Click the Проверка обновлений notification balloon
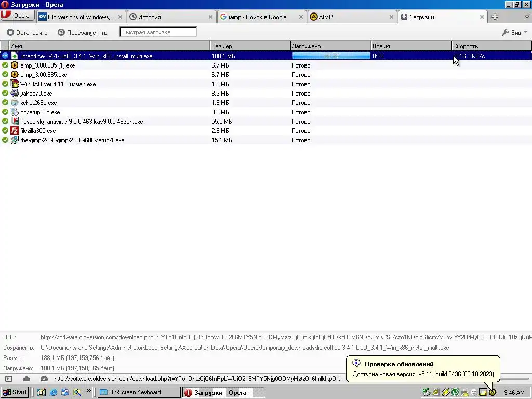Screen dimensions: 532x399 423,369
